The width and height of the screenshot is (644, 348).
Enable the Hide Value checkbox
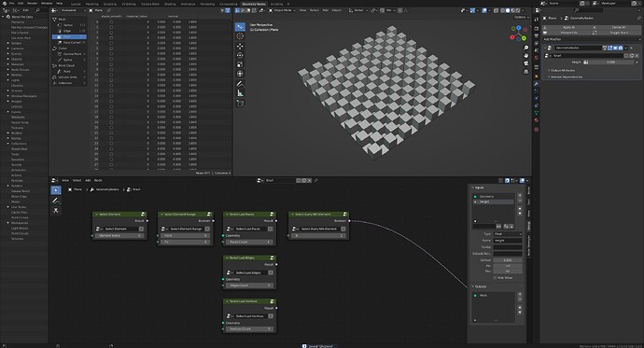tap(495, 278)
